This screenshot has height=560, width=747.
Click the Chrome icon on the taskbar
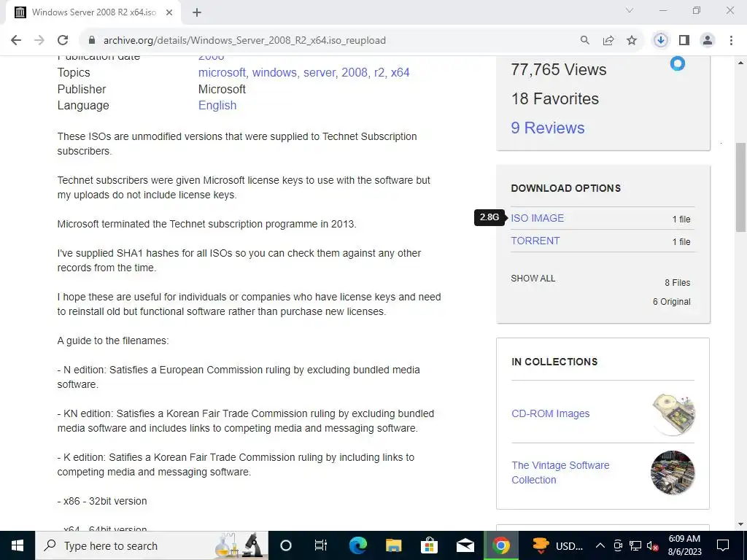pyautogui.click(x=500, y=545)
